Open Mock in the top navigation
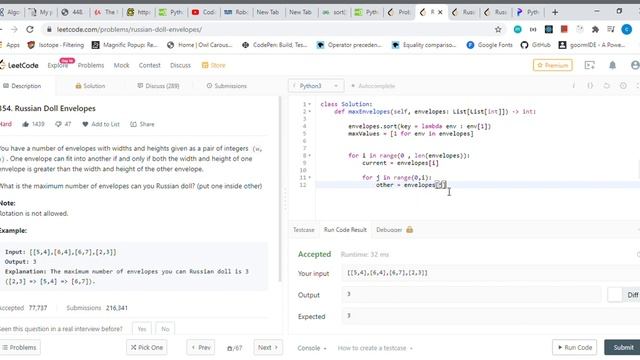640x360 pixels. tap(121, 65)
